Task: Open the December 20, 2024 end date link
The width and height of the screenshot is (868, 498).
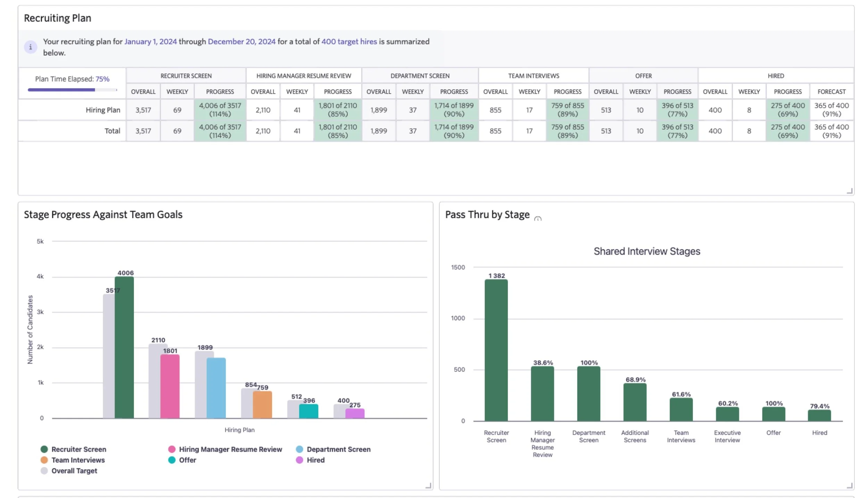Action: pos(242,41)
